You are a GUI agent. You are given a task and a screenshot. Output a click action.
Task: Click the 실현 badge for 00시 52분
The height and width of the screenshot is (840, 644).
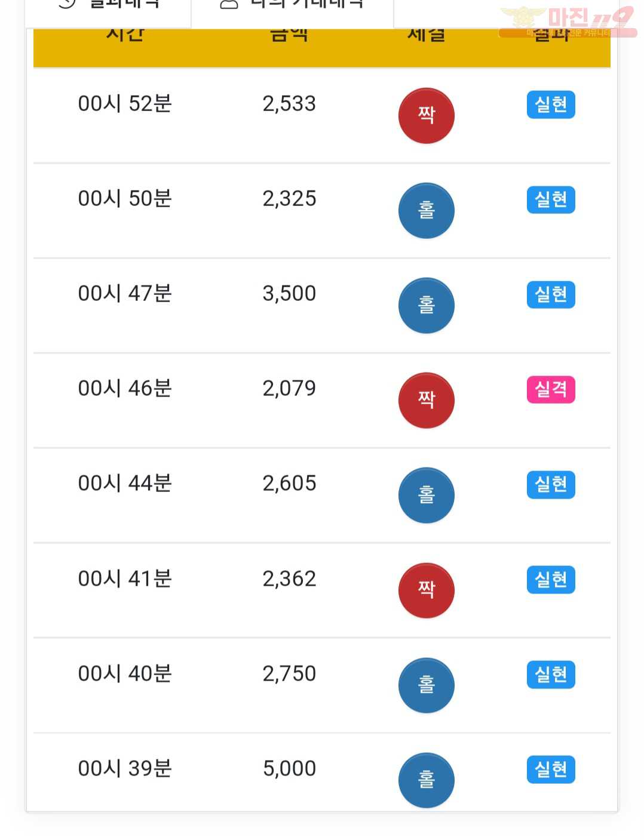[x=551, y=104]
